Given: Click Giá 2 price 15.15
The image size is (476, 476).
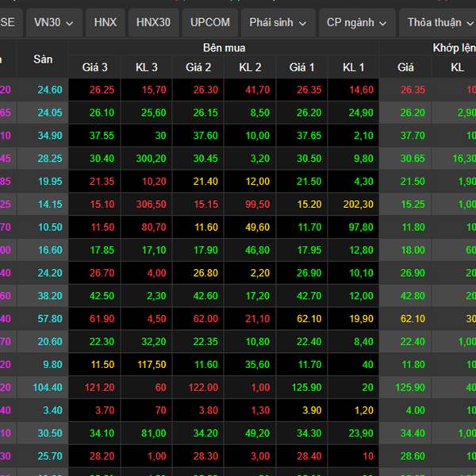Looking at the screenshot, I should pyautogui.click(x=205, y=205).
